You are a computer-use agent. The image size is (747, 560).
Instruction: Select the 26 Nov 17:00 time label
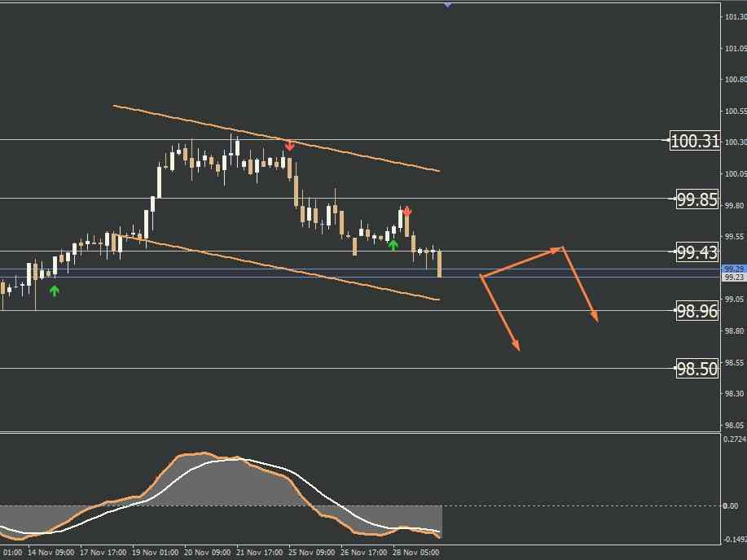363,553
